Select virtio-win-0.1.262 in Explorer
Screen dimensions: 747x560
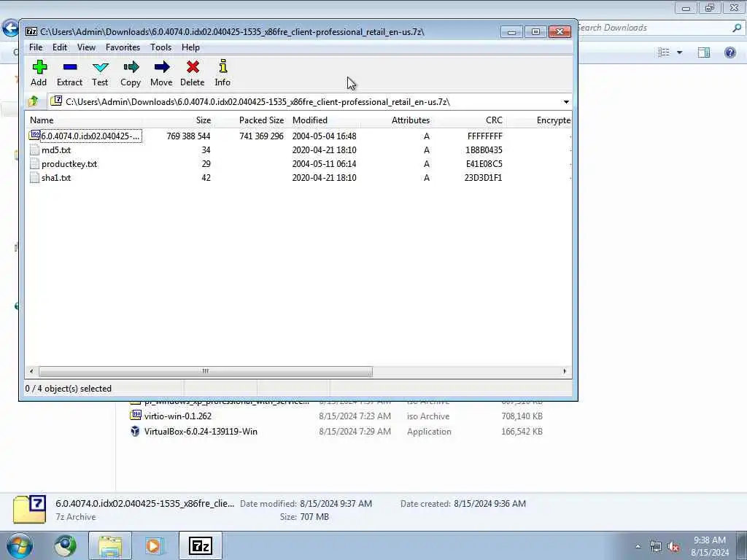178,416
